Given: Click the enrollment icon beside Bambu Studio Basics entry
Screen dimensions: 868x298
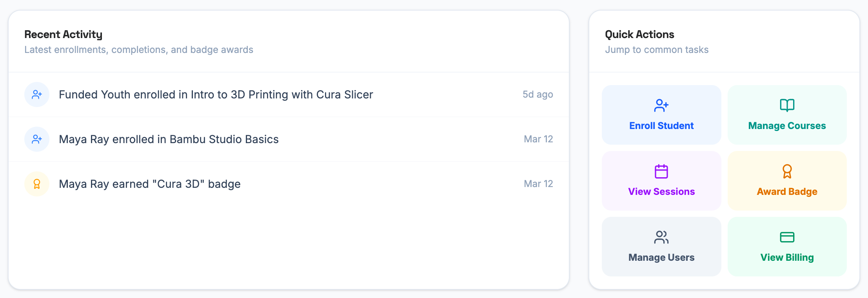Looking at the screenshot, I should pyautogui.click(x=36, y=139).
